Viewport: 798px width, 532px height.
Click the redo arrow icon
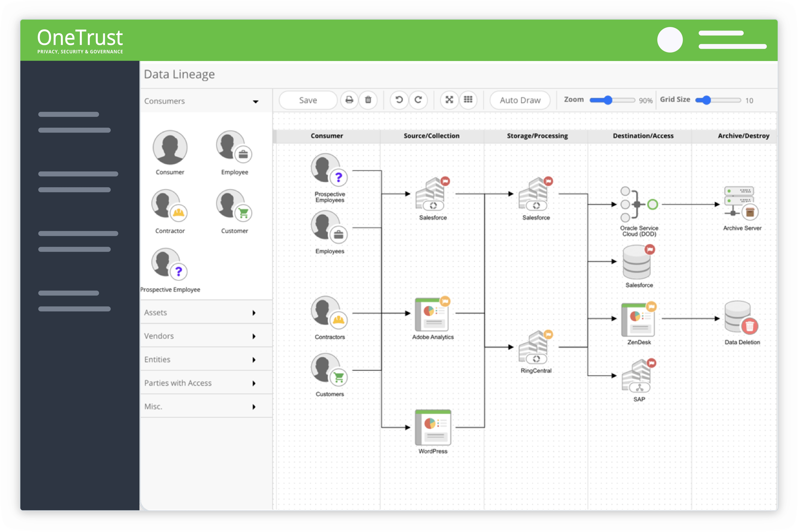pos(418,100)
